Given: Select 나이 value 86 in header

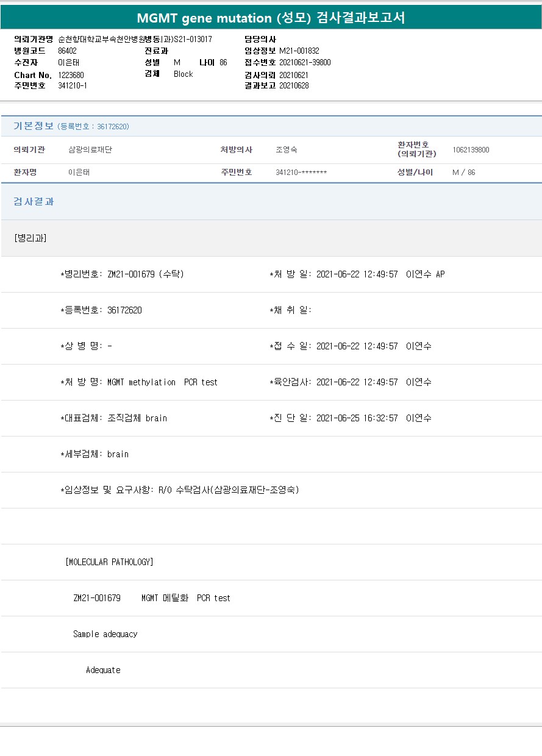Looking at the screenshot, I should (223, 62).
